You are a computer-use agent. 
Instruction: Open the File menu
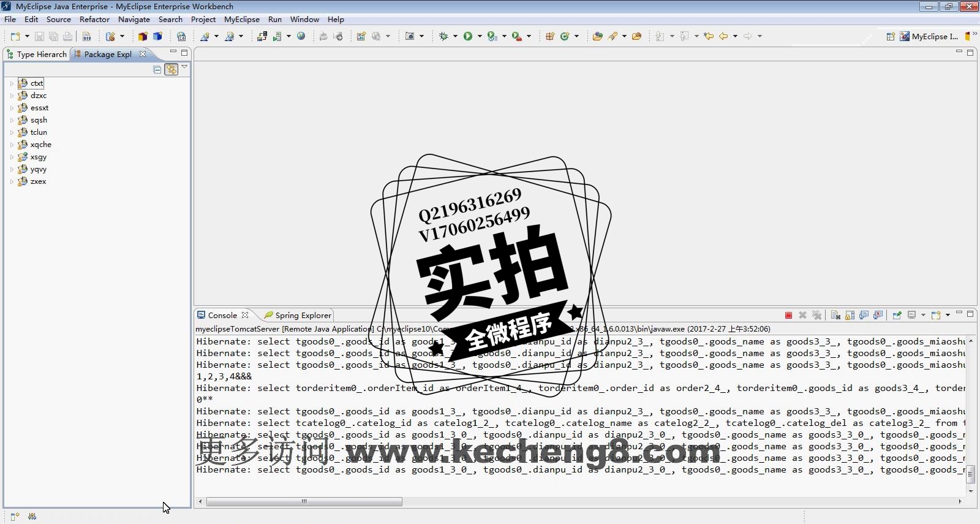tap(10, 19)
